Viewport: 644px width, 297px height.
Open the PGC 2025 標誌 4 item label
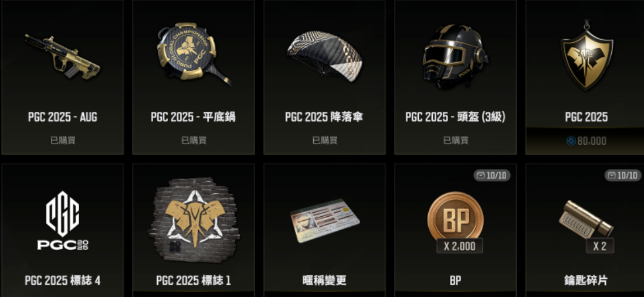pyautogui.click(x=62, y=281)
